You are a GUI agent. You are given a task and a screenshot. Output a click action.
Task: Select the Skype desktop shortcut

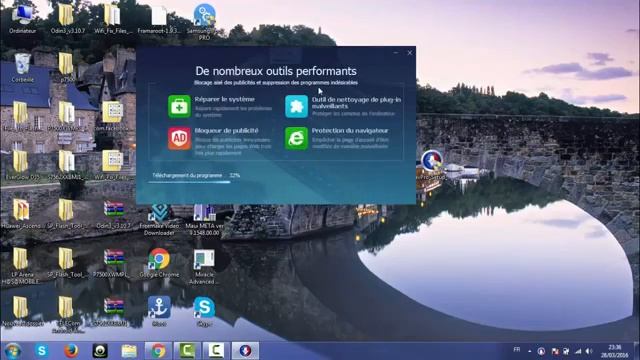(x=204, y=311)
